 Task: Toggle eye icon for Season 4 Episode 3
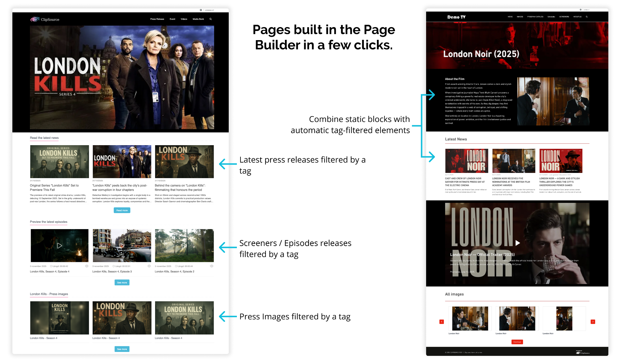click(x=149, y=266)
